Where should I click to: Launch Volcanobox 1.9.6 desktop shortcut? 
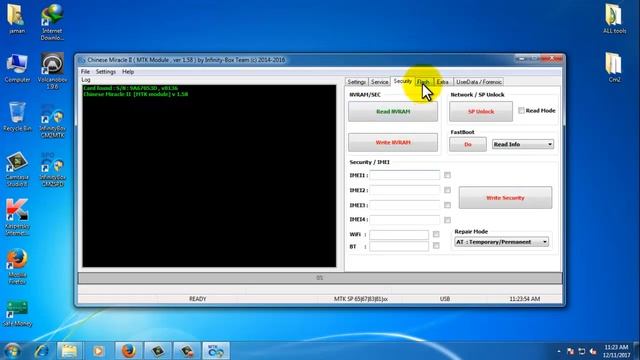pos(52,71)
